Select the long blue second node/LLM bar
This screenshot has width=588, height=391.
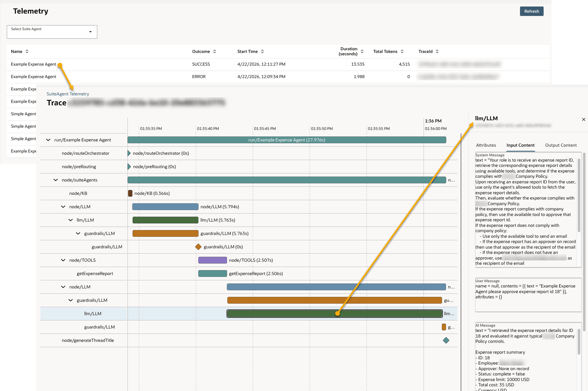coord(336,287)
